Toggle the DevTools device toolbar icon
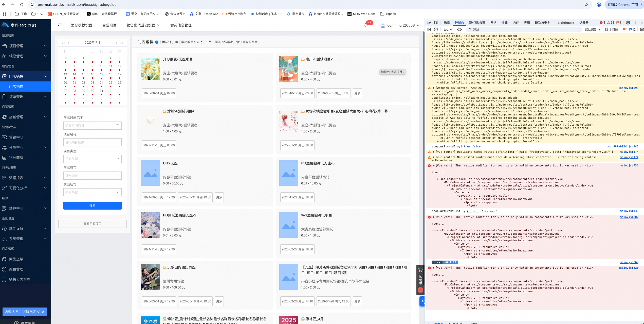Viewport: 644px width, 324px height. tap(436, 23)
